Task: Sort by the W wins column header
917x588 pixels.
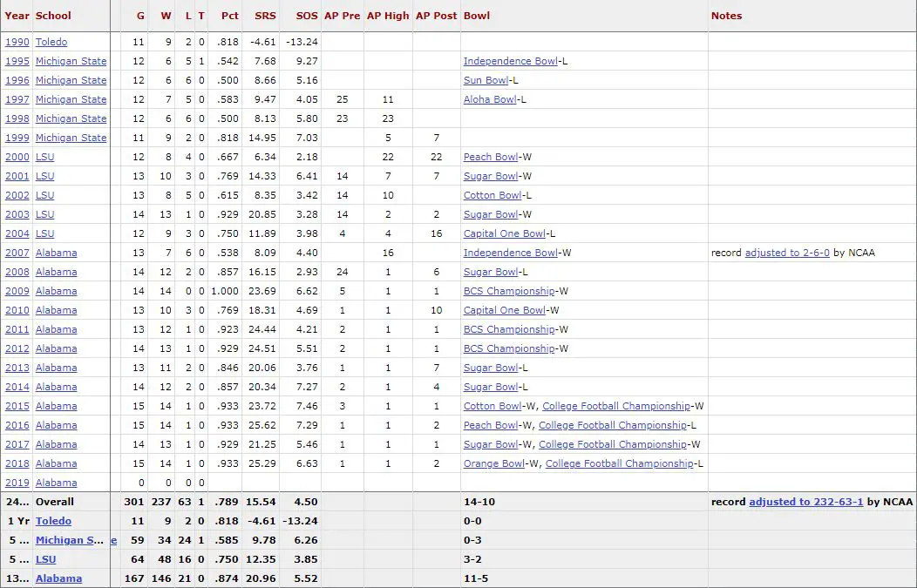Action: [166, 16]
